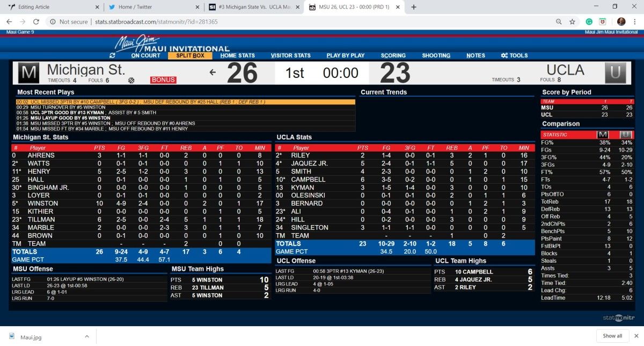Close the downloads bar

coord(635,336)
